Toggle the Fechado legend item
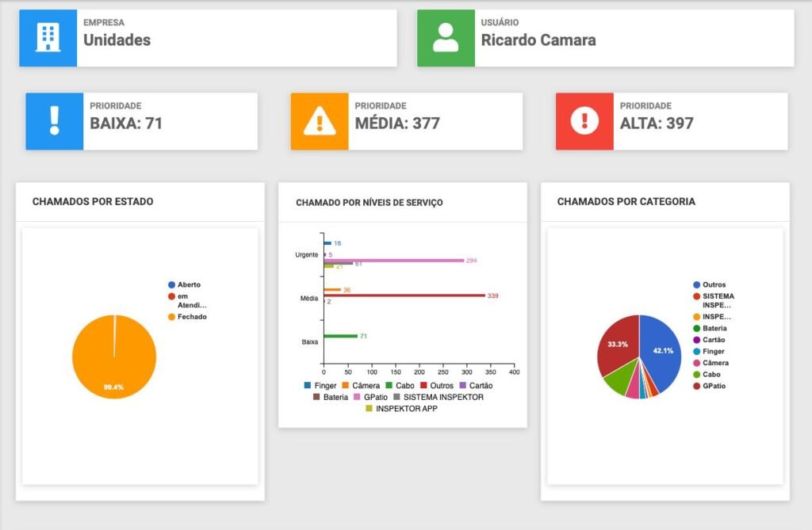The image size is (812, 530). [191, 317]
